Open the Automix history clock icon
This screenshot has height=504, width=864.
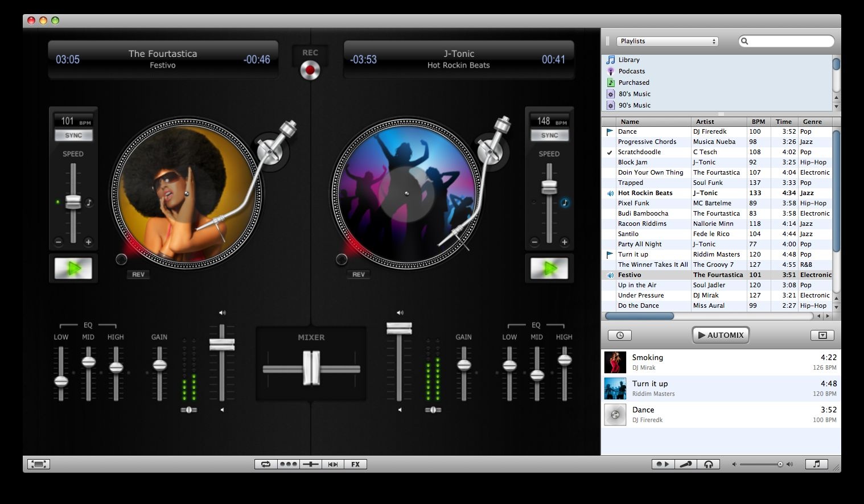point(620,336)
